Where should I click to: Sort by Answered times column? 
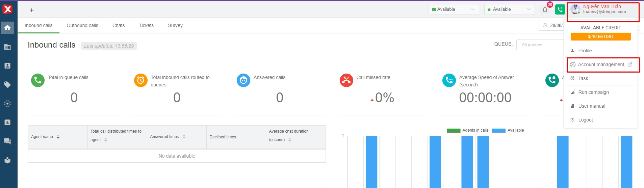click(x=184, y=137)
